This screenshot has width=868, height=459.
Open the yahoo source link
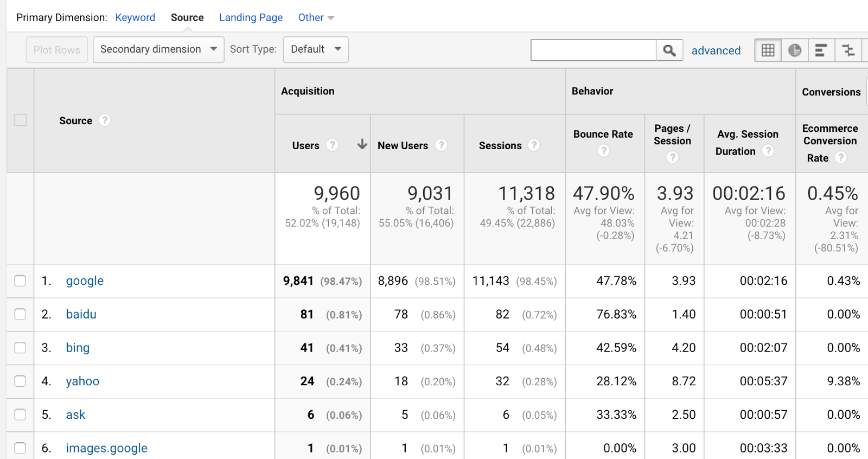82,381
